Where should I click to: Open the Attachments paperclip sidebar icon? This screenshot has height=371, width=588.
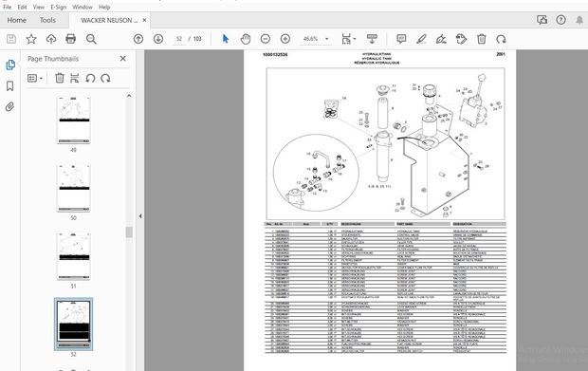pyautogui.click(x=10, y=106)
